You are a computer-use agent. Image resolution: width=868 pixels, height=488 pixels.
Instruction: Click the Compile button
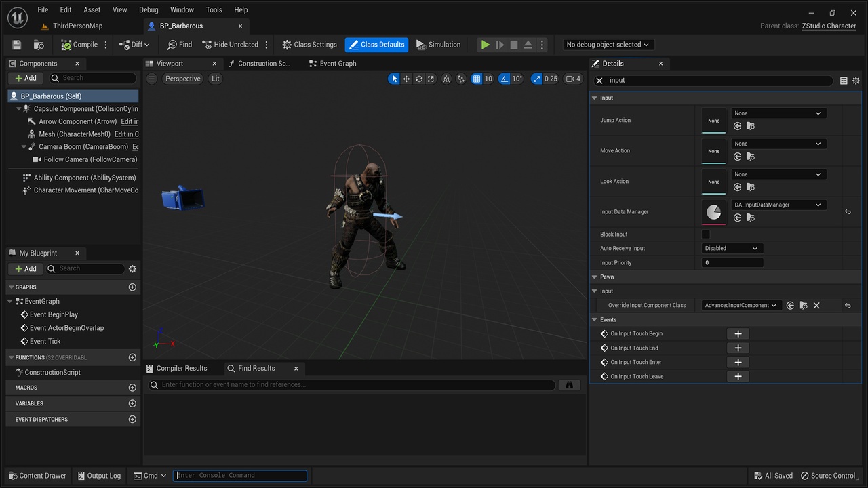pyautogui.click(x=79, y=45)
